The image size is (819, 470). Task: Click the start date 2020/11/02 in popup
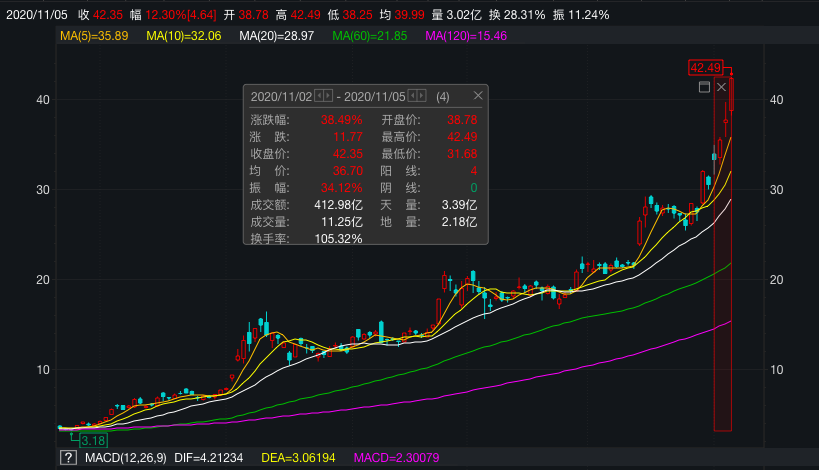coord(281,96)
